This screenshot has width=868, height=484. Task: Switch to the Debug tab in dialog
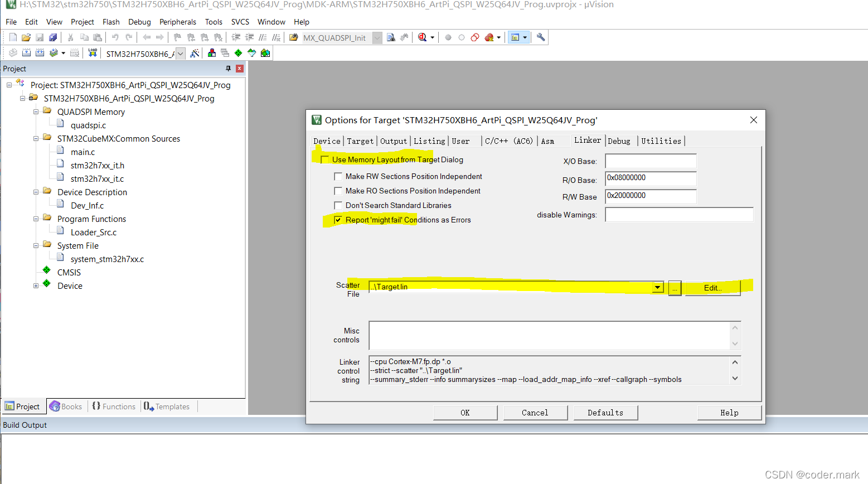click(619, 141)
